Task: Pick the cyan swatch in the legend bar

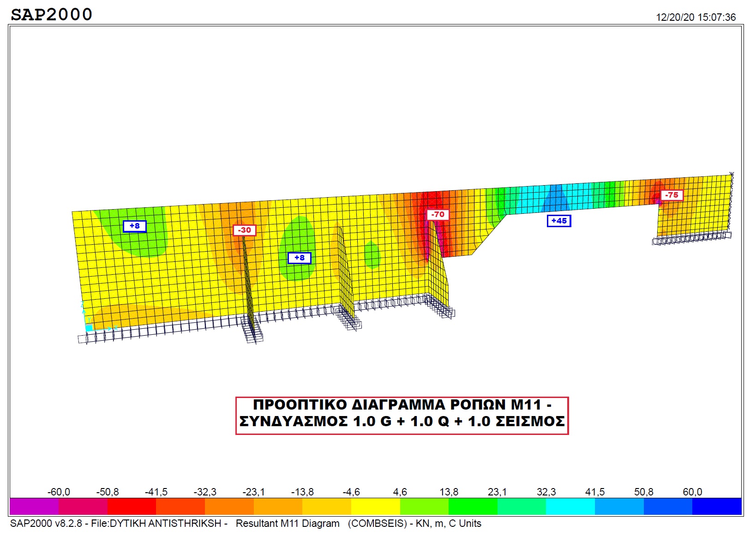Action: tap(570, 506)
